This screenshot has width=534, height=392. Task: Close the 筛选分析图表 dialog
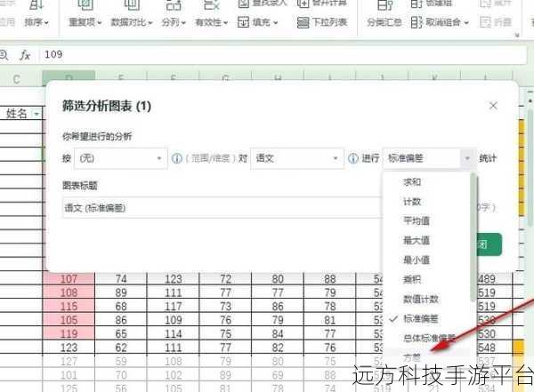[x=493, y=106]
